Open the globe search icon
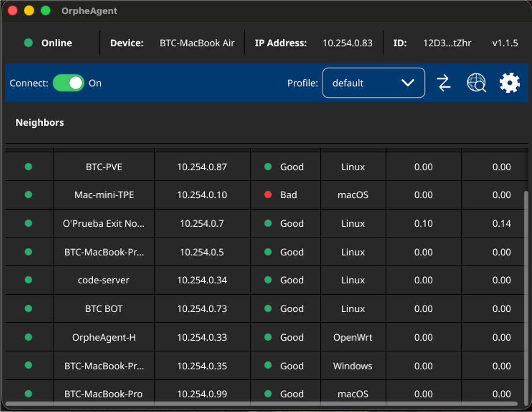 coord(476,83)
